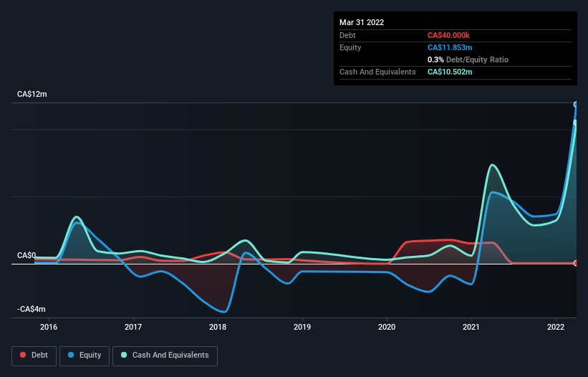Image resolution: width=588 pixels, height=377 pixels.
Task: Click Cash And Equivalents label in tooltip
Action: pos(377,72)
